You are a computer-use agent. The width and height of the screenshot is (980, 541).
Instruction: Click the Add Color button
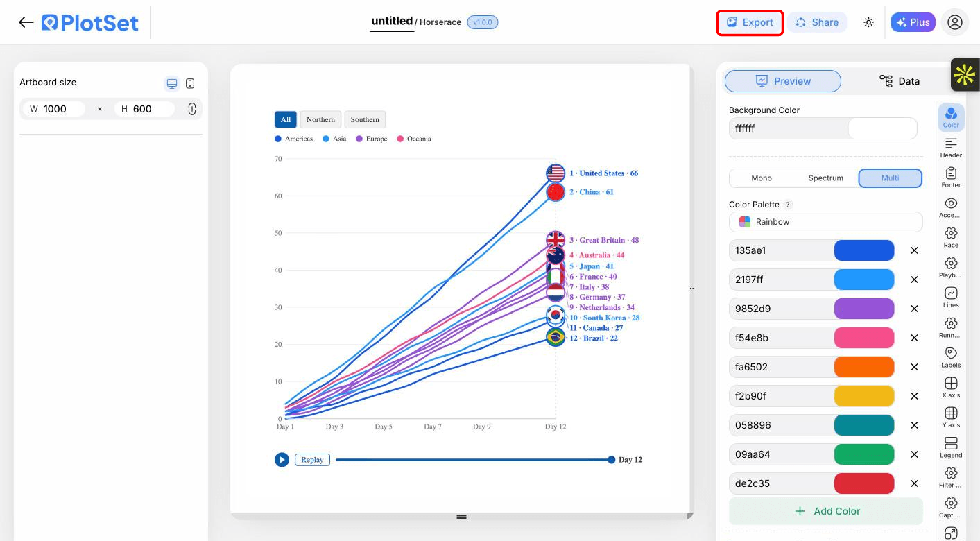point(825,511)
